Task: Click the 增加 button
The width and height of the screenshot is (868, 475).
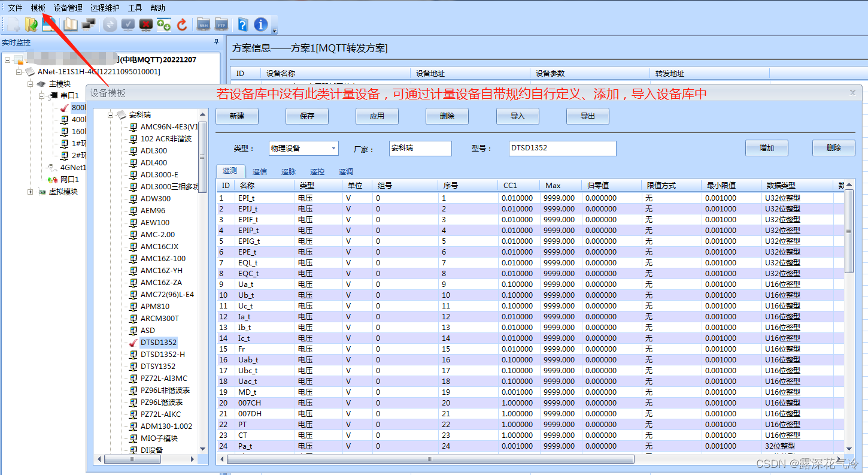Action: (x=767, y=148)
